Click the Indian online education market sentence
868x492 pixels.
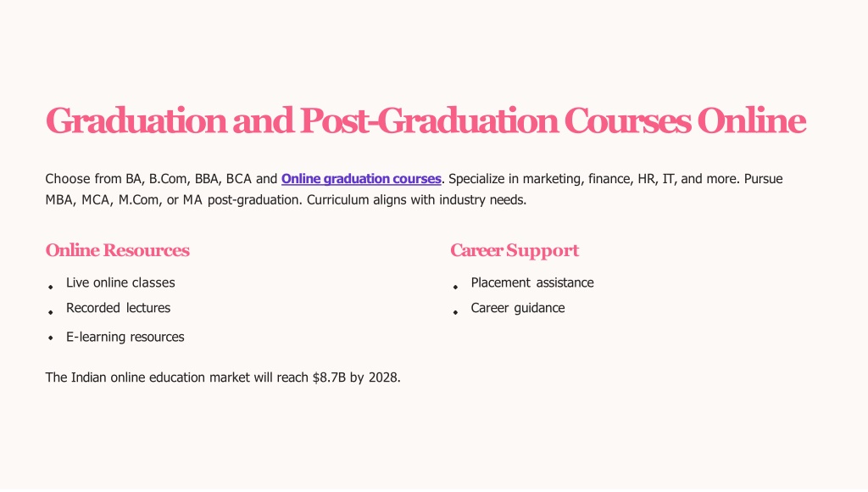(x=223, y=377)
